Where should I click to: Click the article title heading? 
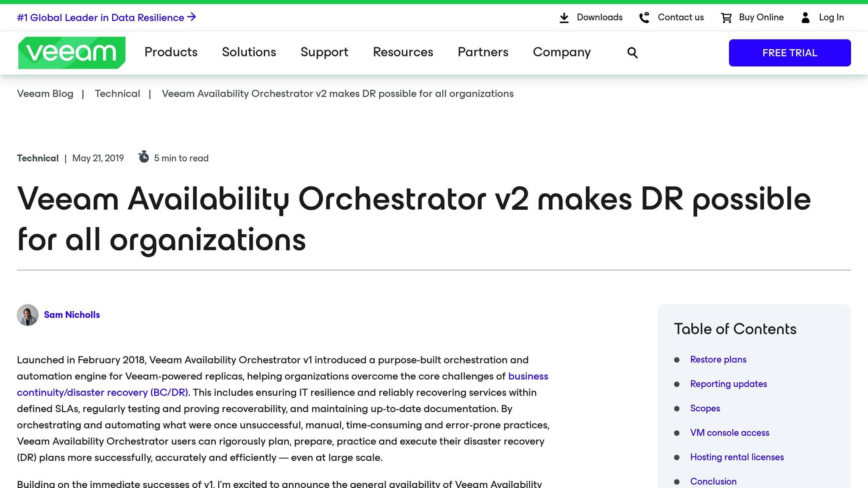point(414,219)
